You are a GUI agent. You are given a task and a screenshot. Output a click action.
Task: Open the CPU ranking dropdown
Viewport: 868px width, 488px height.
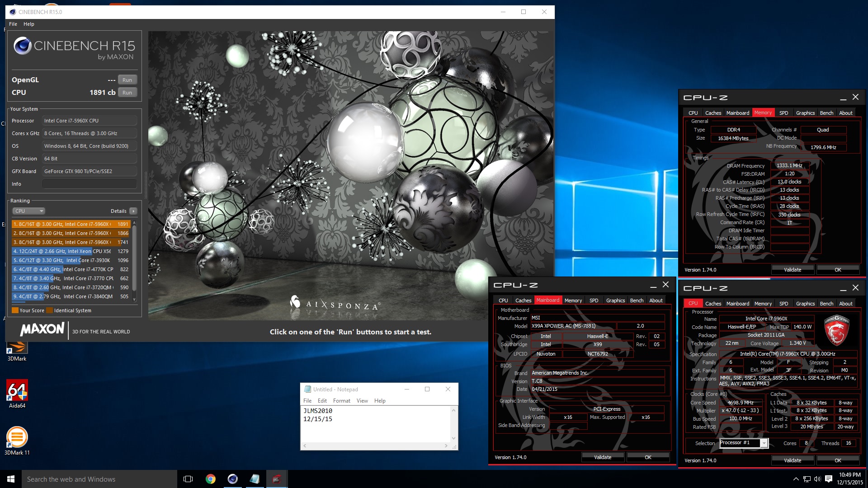point(28,211)
